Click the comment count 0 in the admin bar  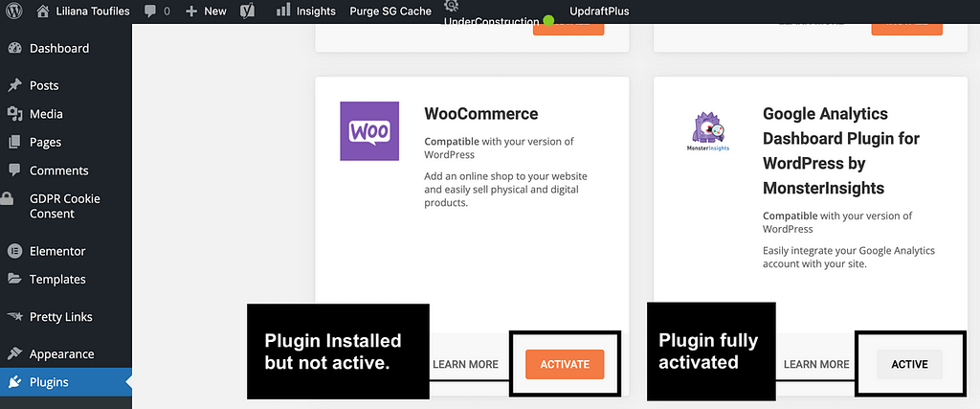point(167,11)
